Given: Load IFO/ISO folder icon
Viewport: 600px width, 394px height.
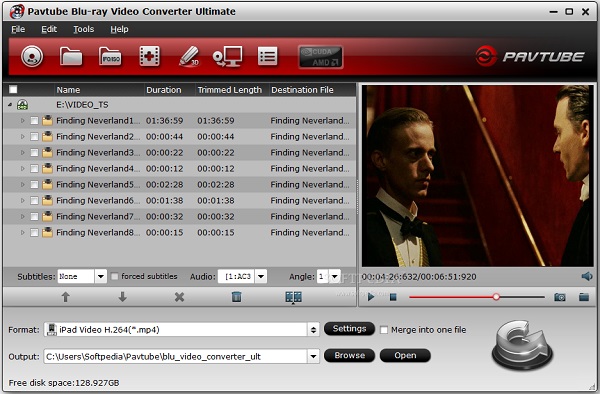Looking at the screenshot, I should click(110, 57).
